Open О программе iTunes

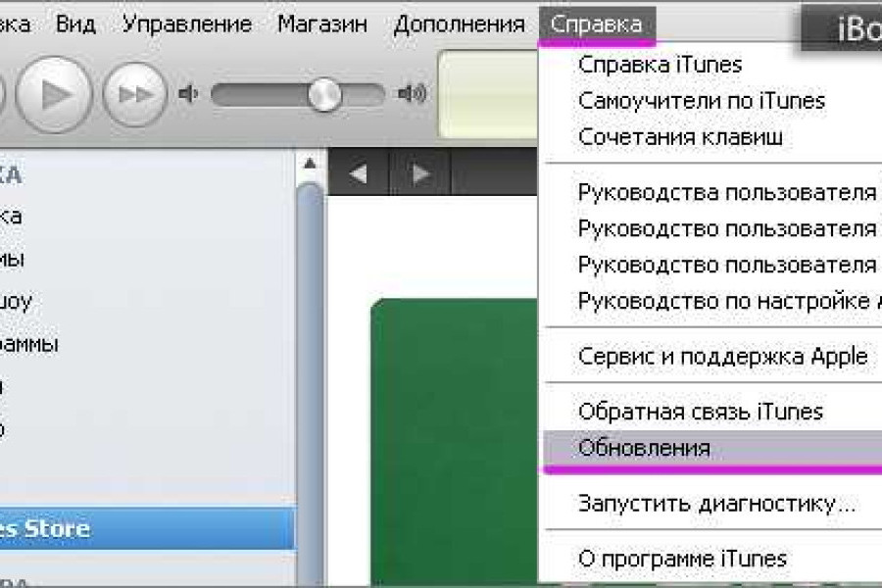682,559
